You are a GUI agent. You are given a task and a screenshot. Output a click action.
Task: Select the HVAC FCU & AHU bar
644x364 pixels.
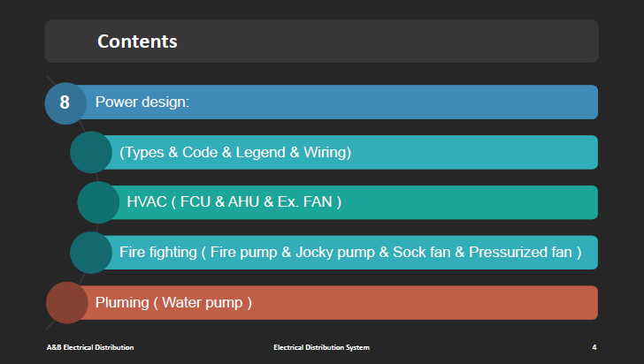coord(353,202)
